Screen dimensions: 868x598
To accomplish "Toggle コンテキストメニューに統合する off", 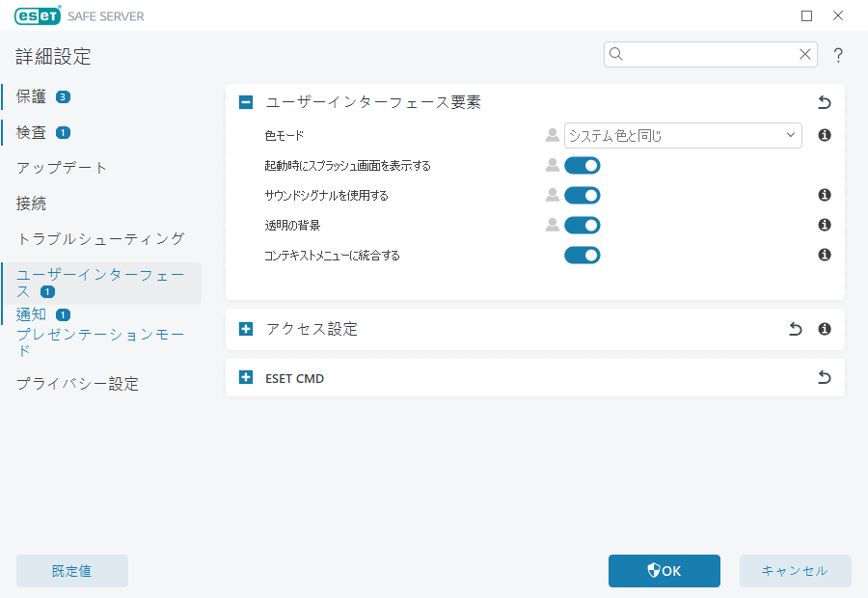I will (x=583, y=255).
